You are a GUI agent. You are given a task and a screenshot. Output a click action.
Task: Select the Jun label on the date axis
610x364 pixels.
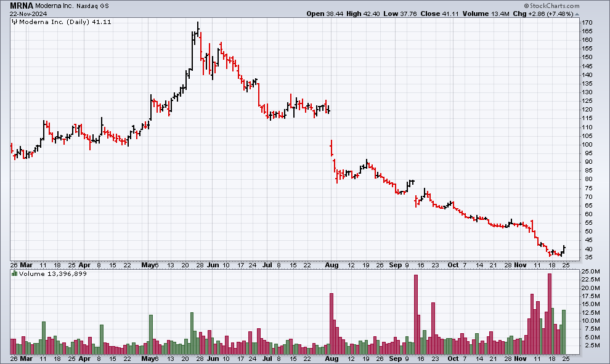pos(213,265)
